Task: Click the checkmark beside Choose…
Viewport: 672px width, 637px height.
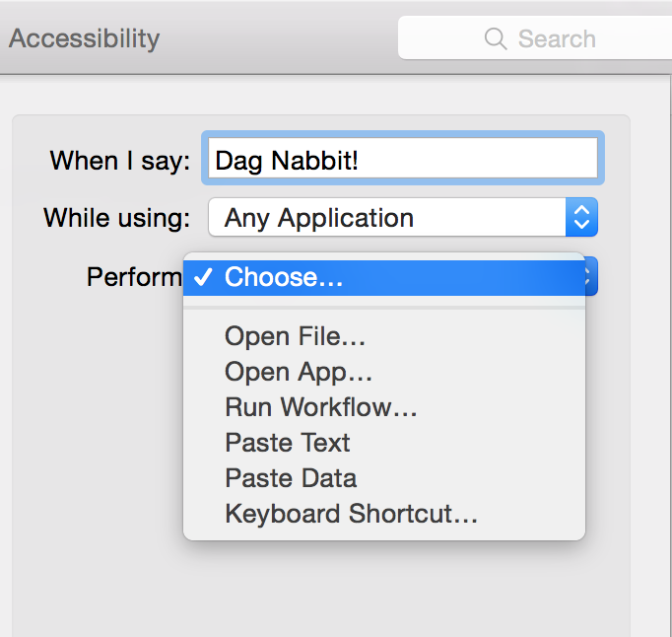Action: pos(203,278)
